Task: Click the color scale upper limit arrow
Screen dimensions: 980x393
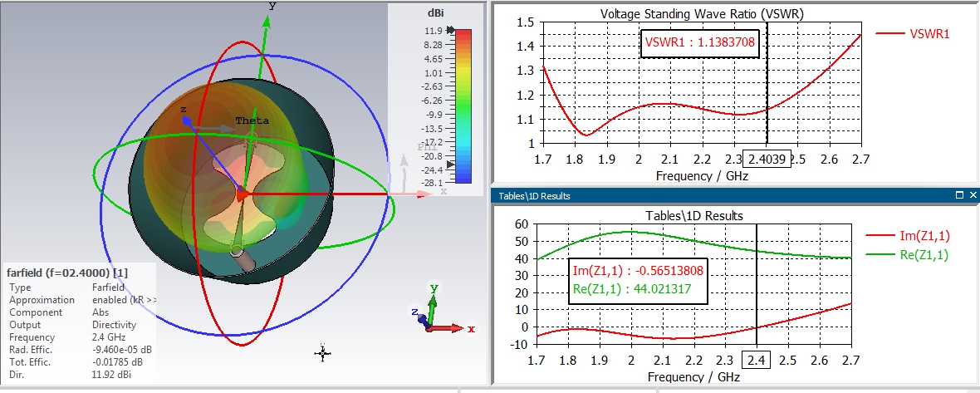Action: click(x=451, y=31)
